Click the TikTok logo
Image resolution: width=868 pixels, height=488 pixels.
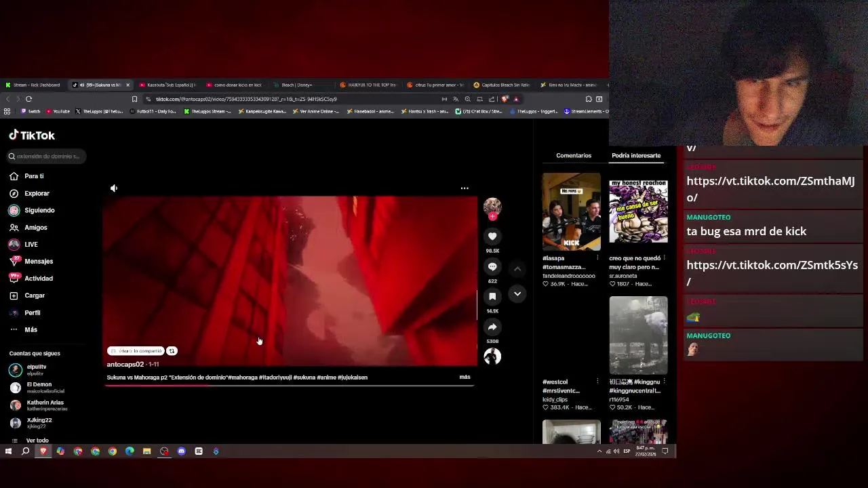(x=32, y=136)
